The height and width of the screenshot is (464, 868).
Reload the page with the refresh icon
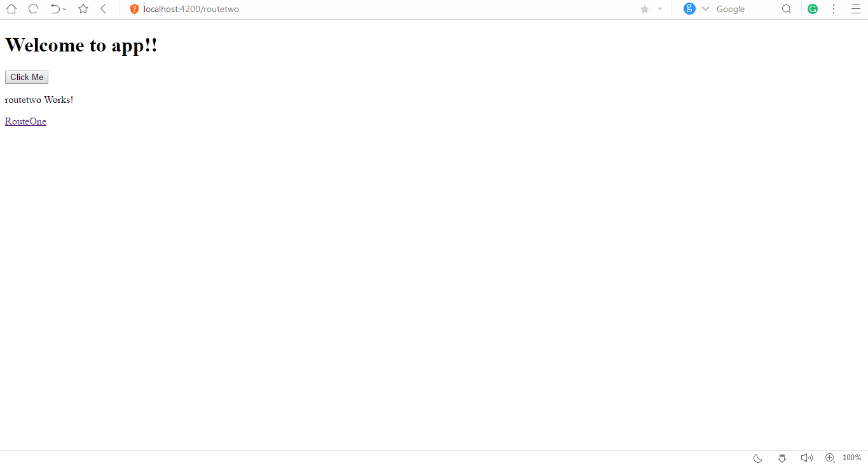point(33,9)
